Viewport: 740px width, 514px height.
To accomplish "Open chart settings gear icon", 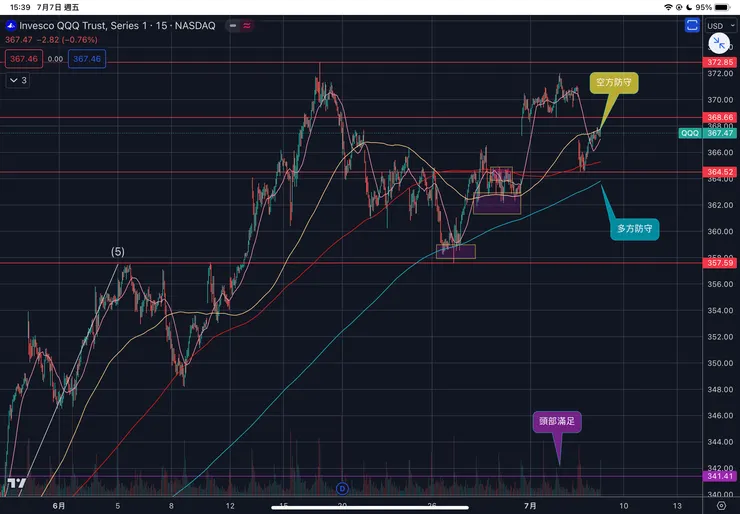I will click(721, 506).
